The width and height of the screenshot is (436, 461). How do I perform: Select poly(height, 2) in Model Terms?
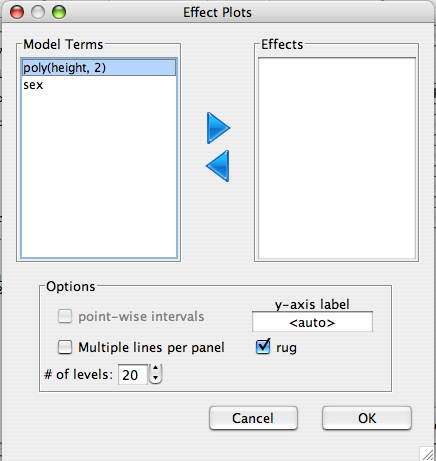[x=99, y=68]
